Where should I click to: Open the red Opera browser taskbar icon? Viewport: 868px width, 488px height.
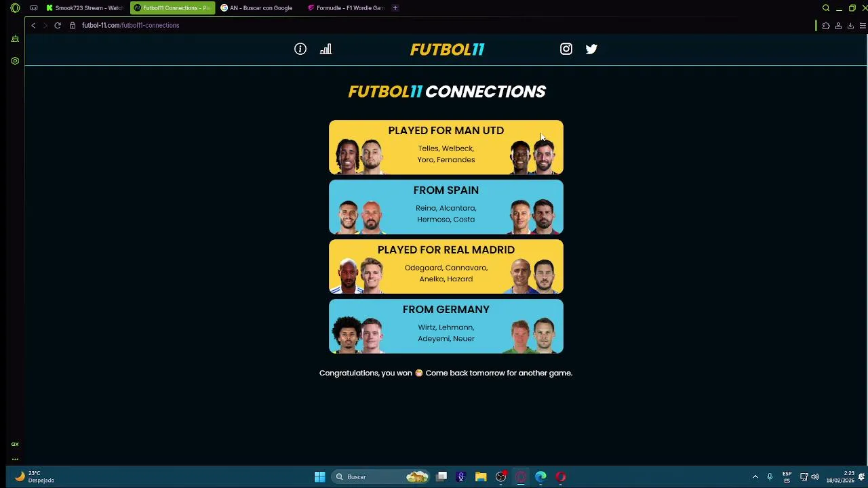[561, 476]
